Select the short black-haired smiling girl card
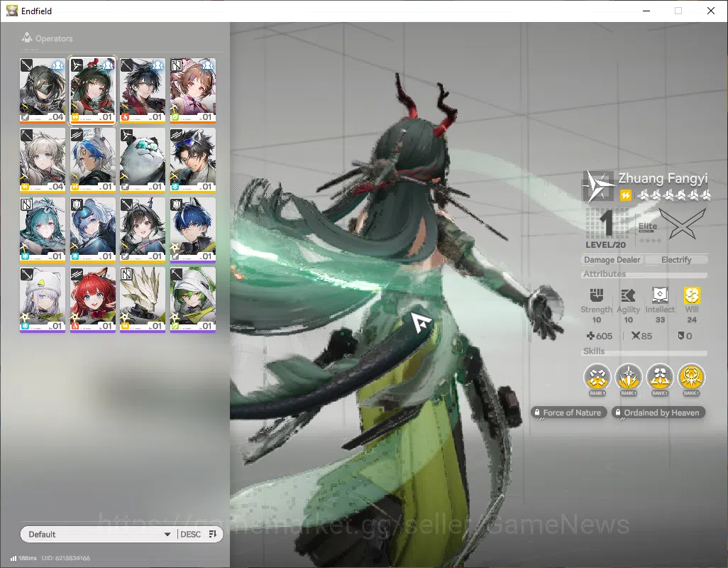Screen dimensions: 728x568 coord(143,230)
